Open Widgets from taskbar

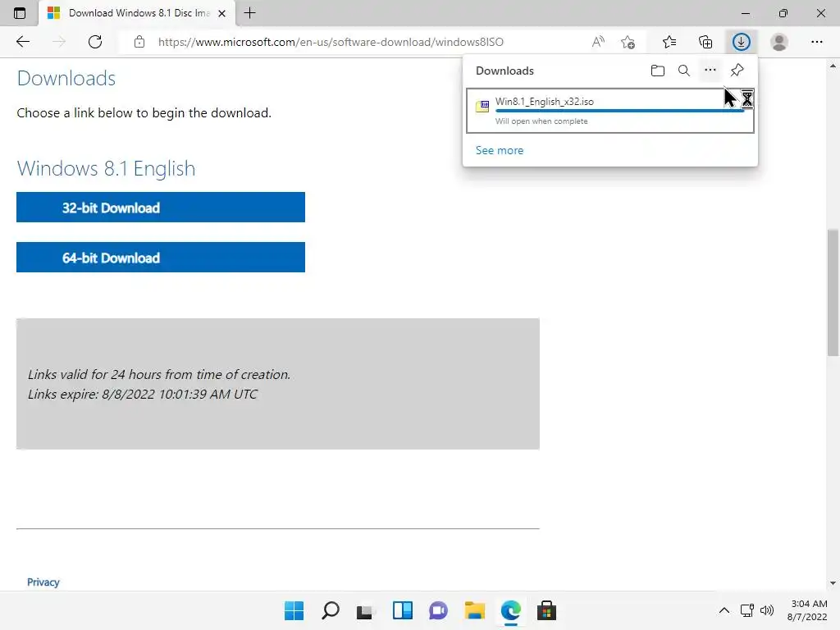pyautogui.click(x=402, y=610)
